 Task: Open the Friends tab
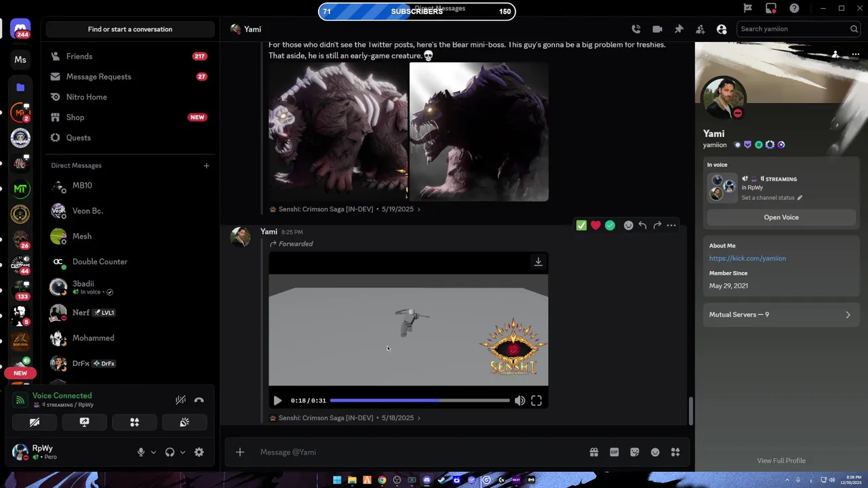(130, 56)
